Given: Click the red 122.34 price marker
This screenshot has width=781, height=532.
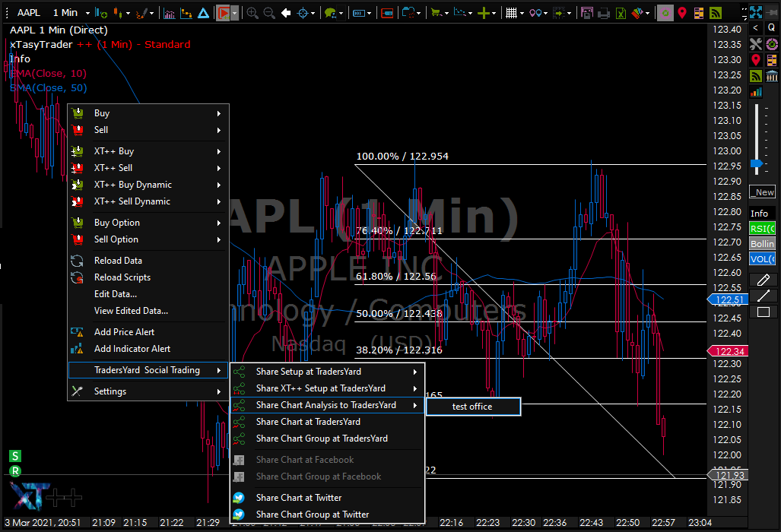Looking at the screenshot, I should pos(728,351).
